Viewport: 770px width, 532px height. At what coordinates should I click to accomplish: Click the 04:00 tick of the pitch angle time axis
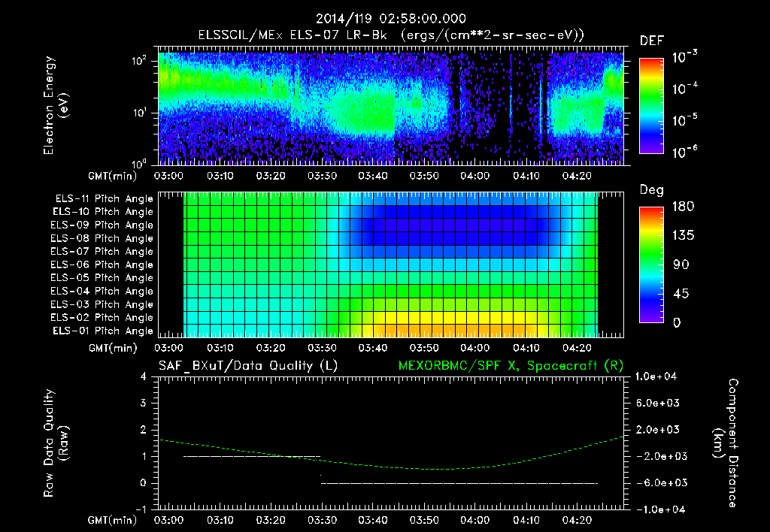click(475, 348)
